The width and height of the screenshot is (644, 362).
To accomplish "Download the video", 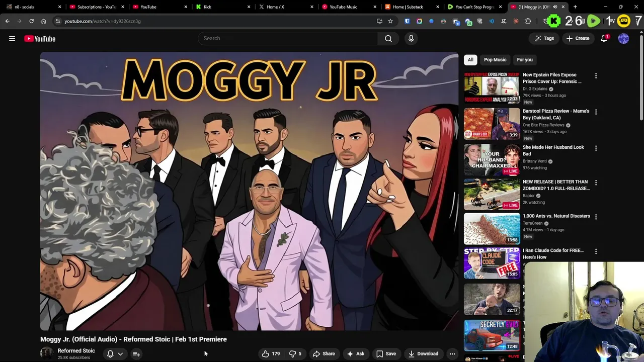I will [x=423, y=353].
